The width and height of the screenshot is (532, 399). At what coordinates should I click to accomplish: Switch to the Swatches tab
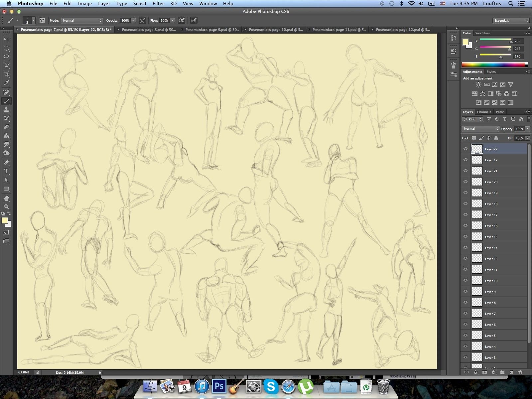(x=482, y=33)
